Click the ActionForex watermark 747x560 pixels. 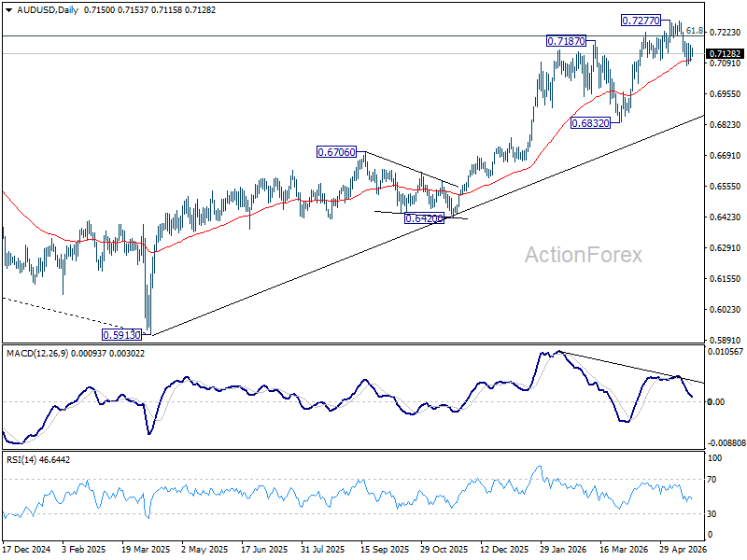click(583, 255)
